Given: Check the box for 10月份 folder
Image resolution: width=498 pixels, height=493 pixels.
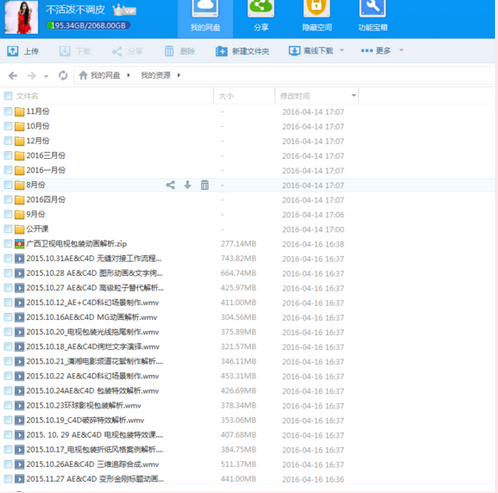Looking at the screenshot, I should tap(8, 126).
